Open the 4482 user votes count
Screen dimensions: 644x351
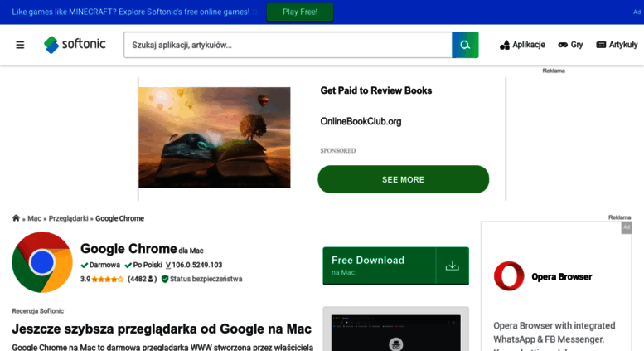142,279
